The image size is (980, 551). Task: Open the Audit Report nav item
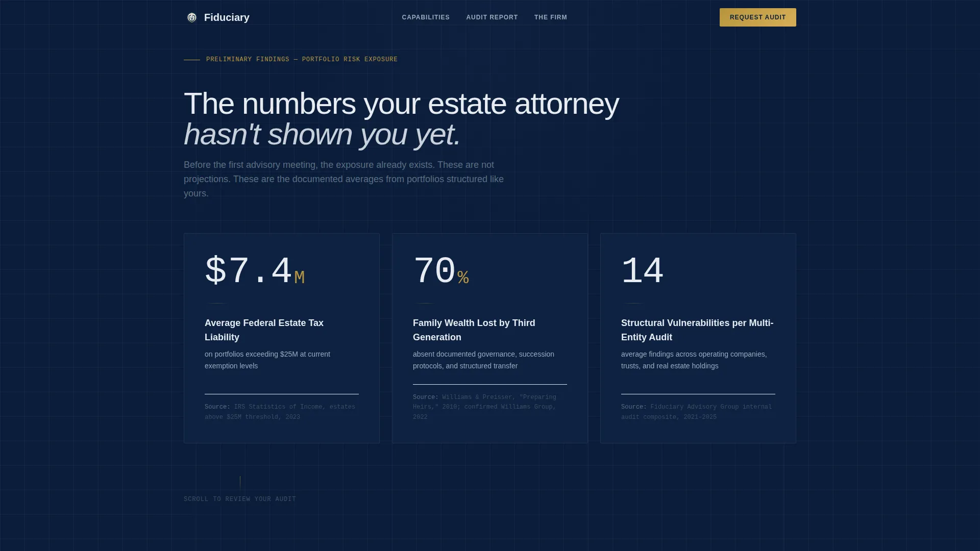coord(492,17)
